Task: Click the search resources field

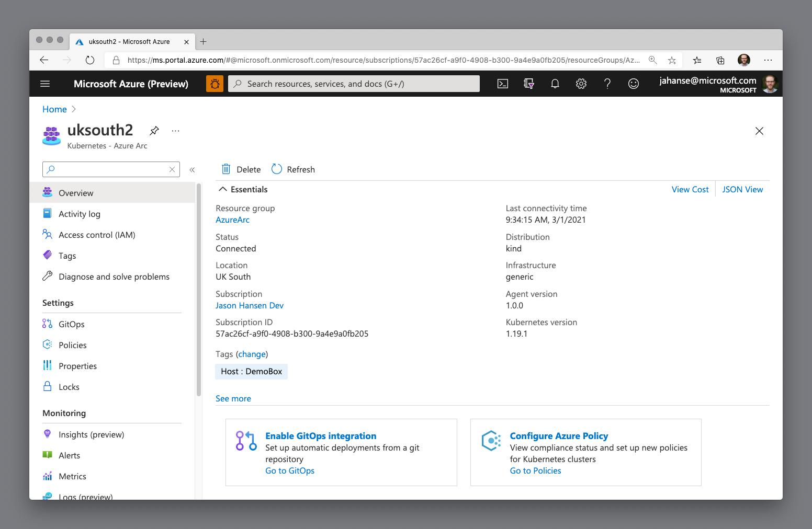Action: tap(354, 84)
